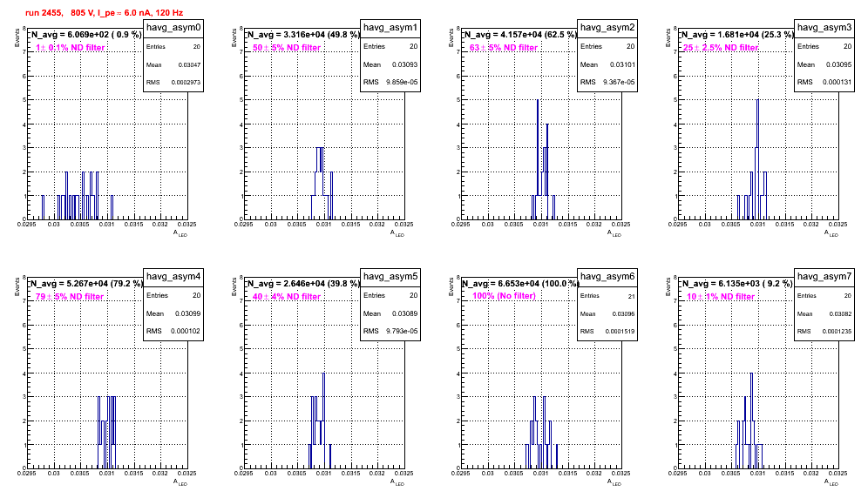The height and width of the screenshot is (498, 868).
Task: Click Mean value 0.03047 in havg_asym0 box
Action: 189,64
